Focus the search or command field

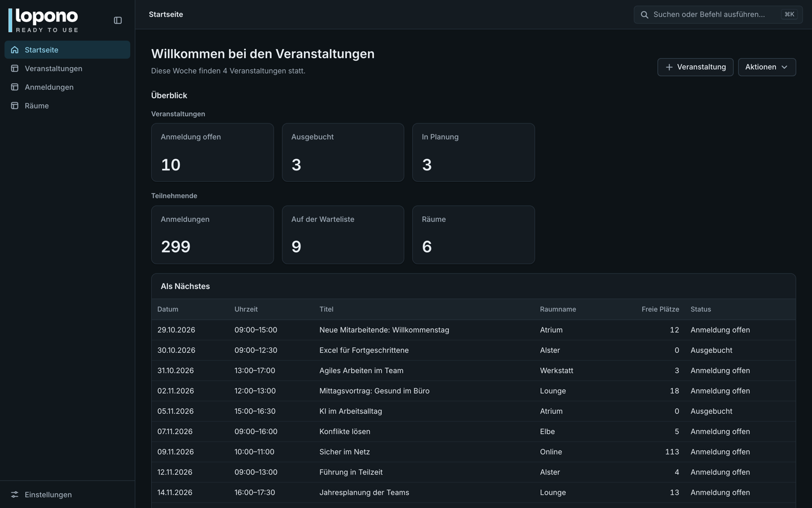pos(718,15)
